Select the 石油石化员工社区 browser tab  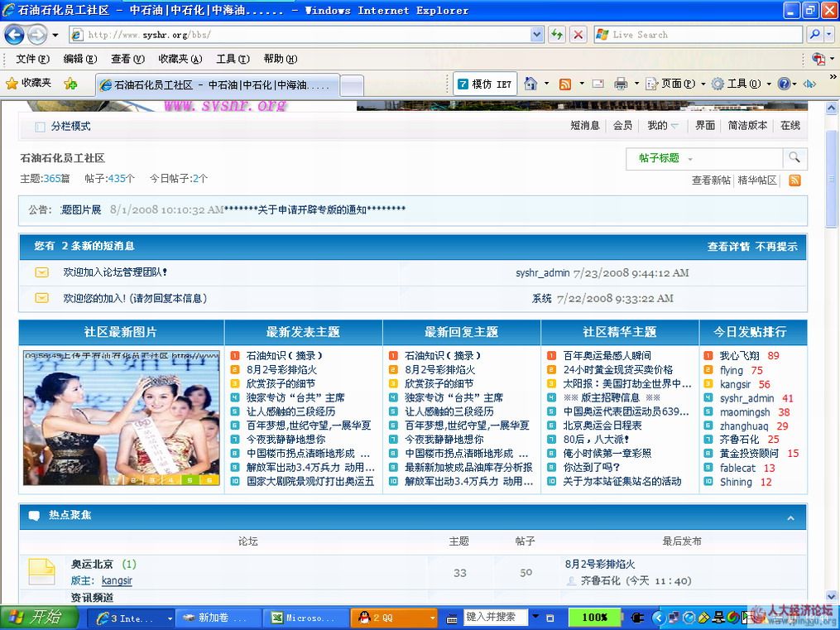point(218,84)
